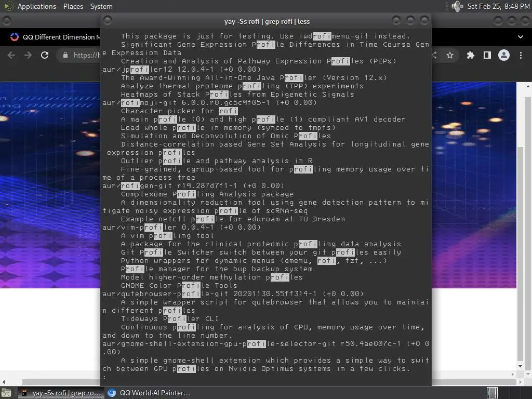The width and height of the screenshot is (532, 399).
Task: Expand the browser tab search chevron
Action: [x=521, y=37]
